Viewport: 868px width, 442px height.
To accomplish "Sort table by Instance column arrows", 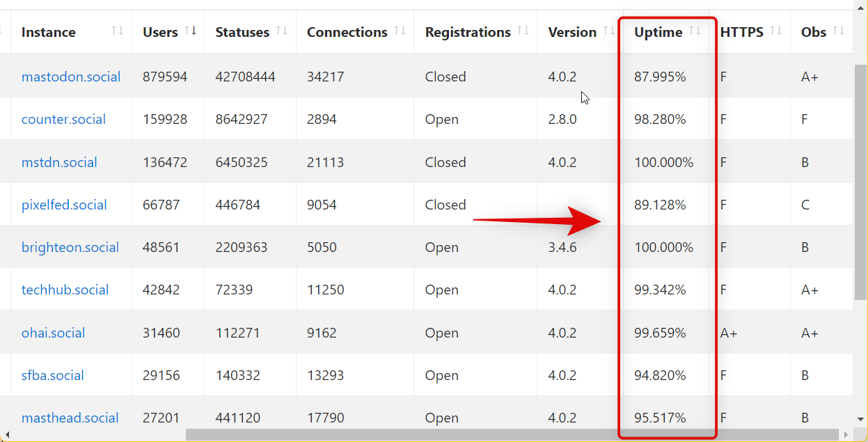I will [x=118, y=31].
